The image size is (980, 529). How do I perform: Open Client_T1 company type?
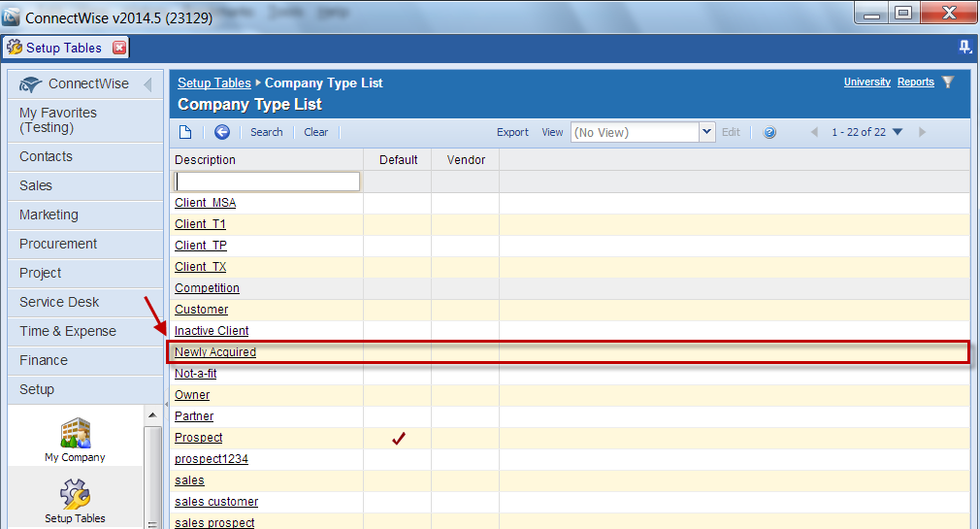[x=200, y=224]
